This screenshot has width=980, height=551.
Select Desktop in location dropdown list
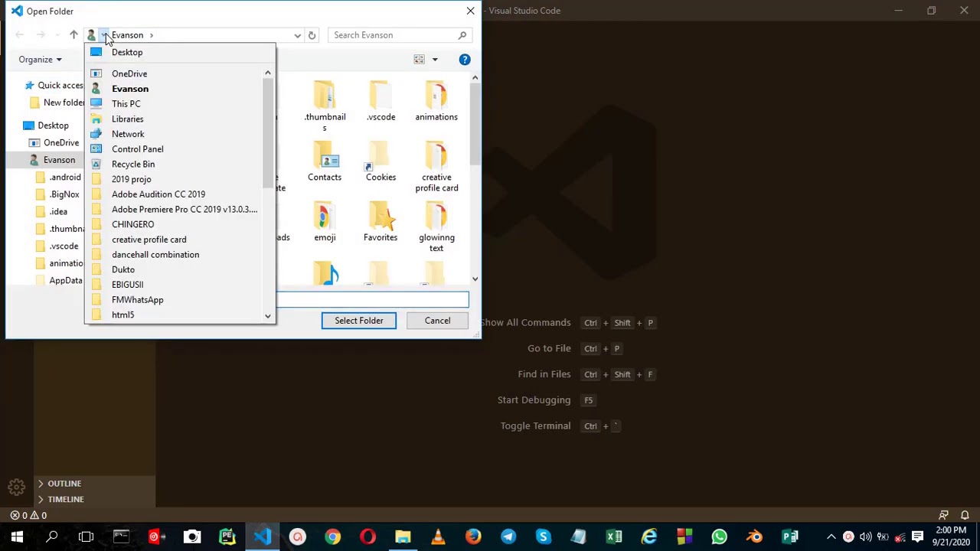(126, 52)
